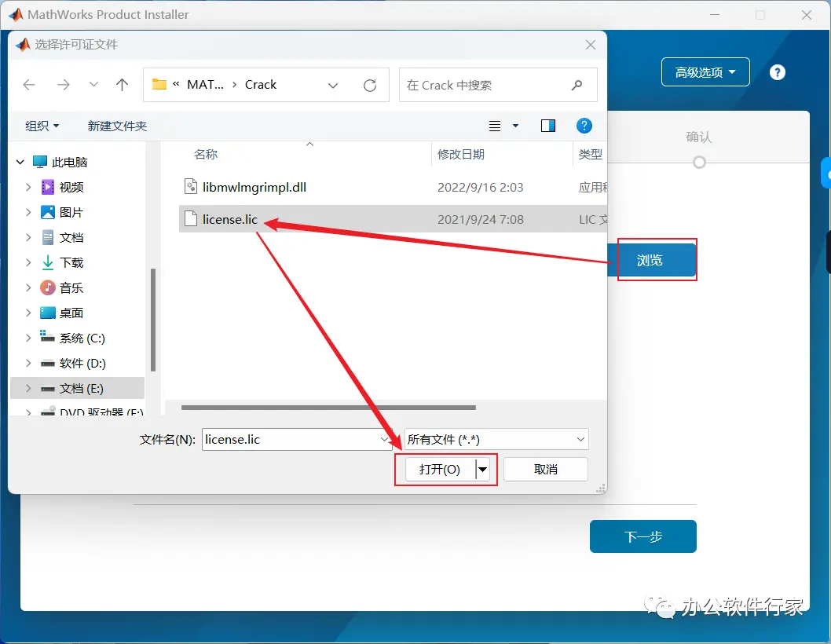Click 取消 to cancel dialog

click(x=545, y=469)
